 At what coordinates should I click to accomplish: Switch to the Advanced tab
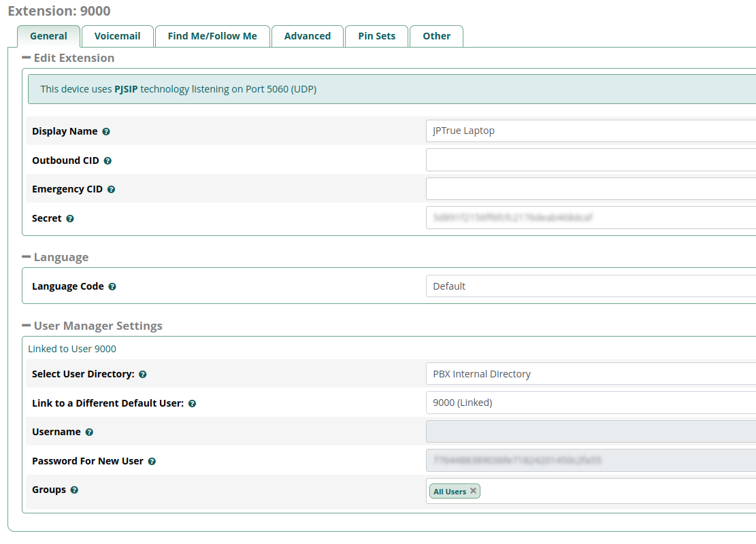coord(308,36)
